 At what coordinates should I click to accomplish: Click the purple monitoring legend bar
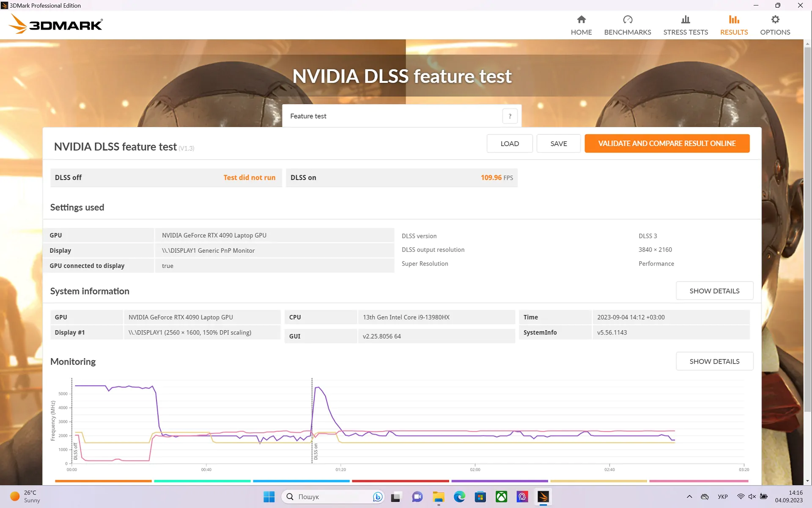499,481
